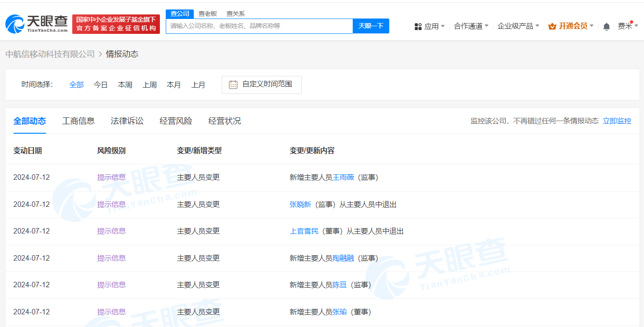Click the crown icon next to 开通会员
The height and width of the screenshot is (327, 644).
552,26
